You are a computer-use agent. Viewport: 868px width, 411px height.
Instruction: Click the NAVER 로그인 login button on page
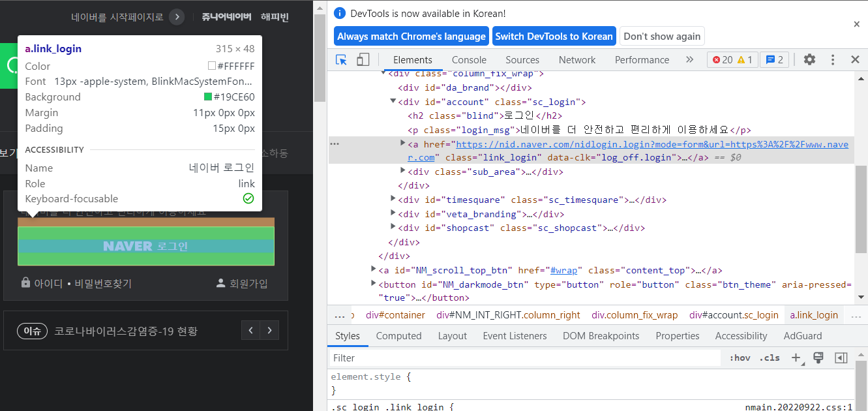146,246
